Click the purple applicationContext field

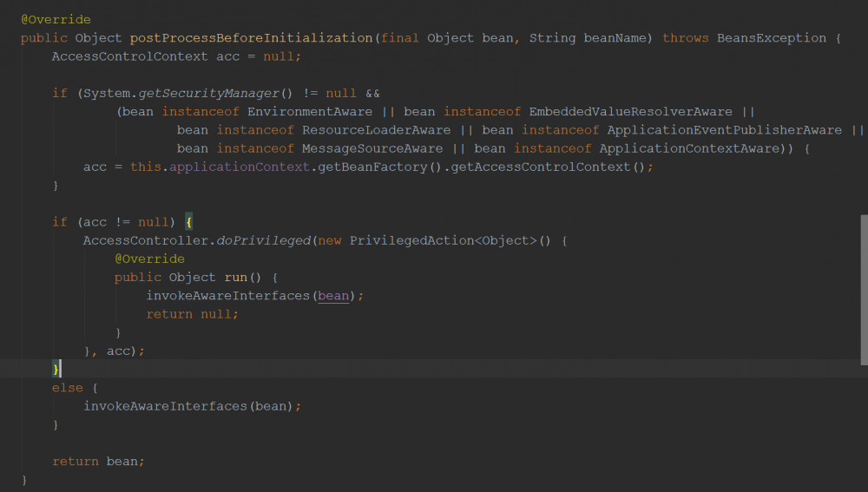[x=240, y=167]
